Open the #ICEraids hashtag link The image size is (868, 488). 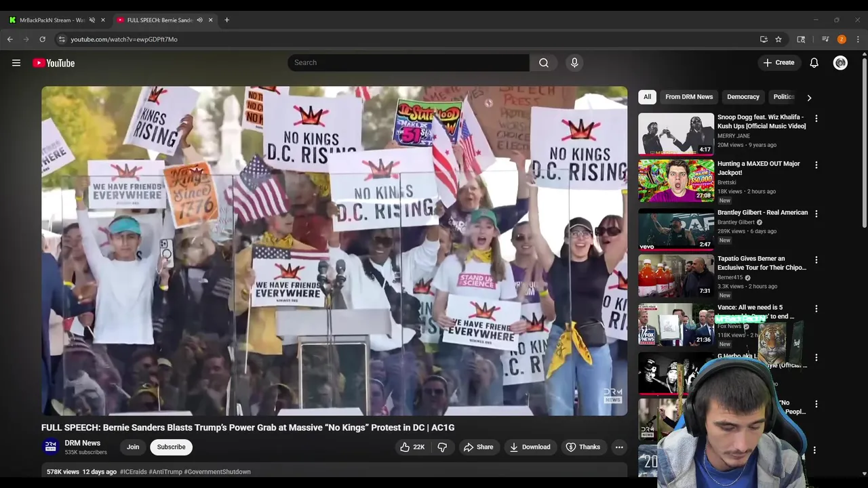(134, 472)
